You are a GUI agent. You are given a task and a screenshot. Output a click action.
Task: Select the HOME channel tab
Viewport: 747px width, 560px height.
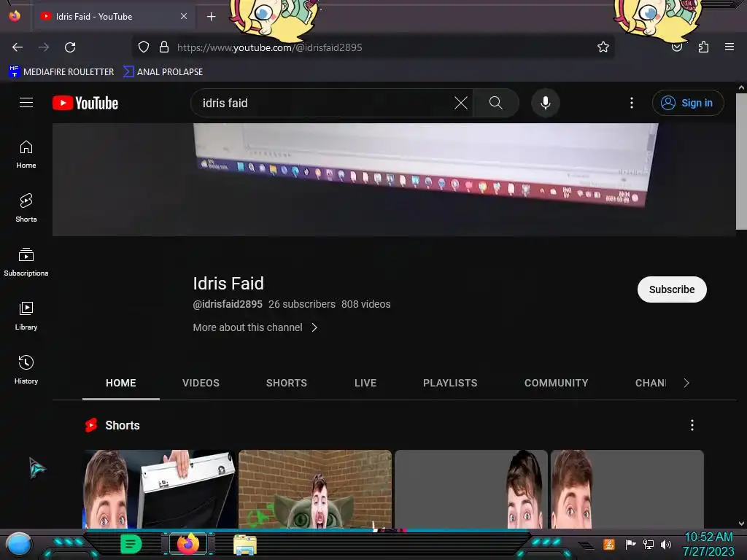(121, 383)
